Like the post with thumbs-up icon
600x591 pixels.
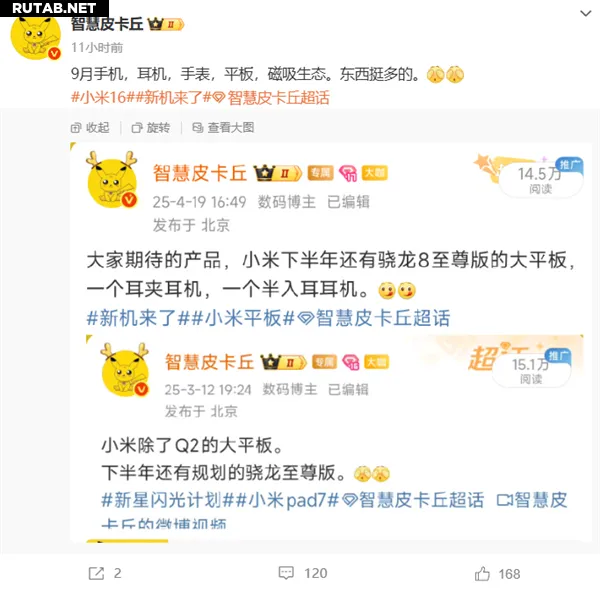coord(482,573)
